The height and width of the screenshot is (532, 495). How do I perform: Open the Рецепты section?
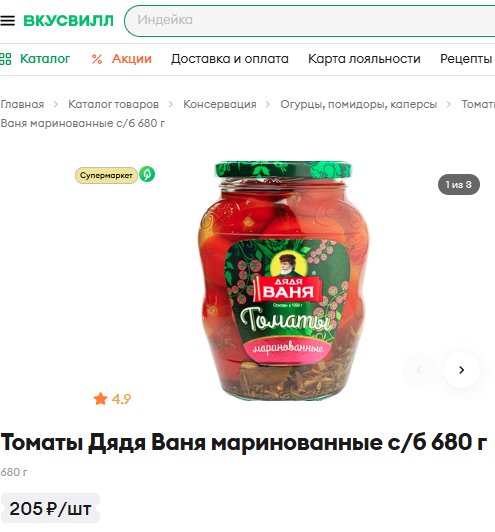click(466, 59)
